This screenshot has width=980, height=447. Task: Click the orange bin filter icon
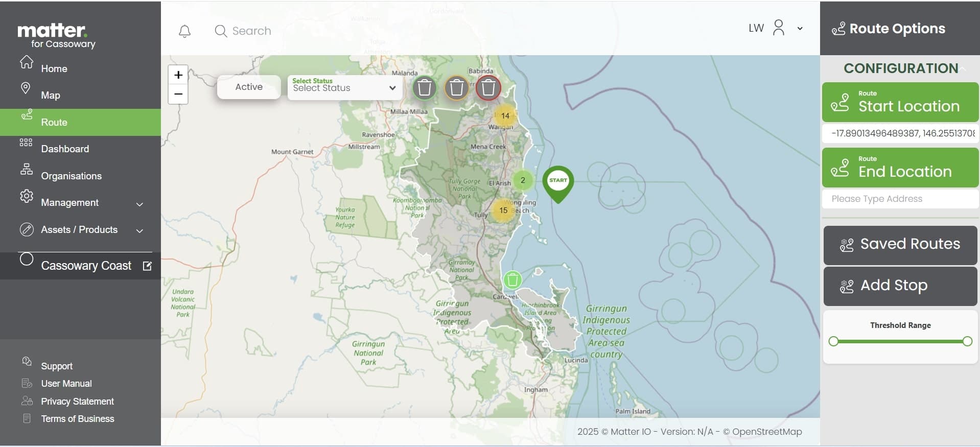(x=456, y=88)
